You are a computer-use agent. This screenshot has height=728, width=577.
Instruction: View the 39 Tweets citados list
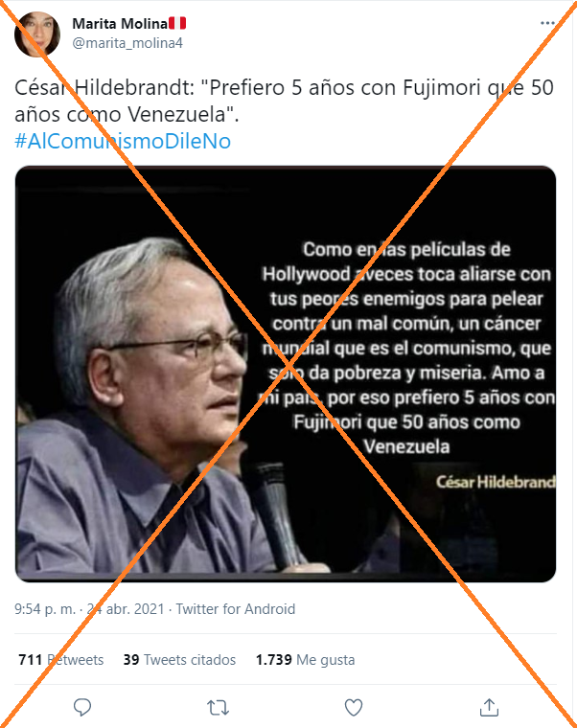point(179,660)
